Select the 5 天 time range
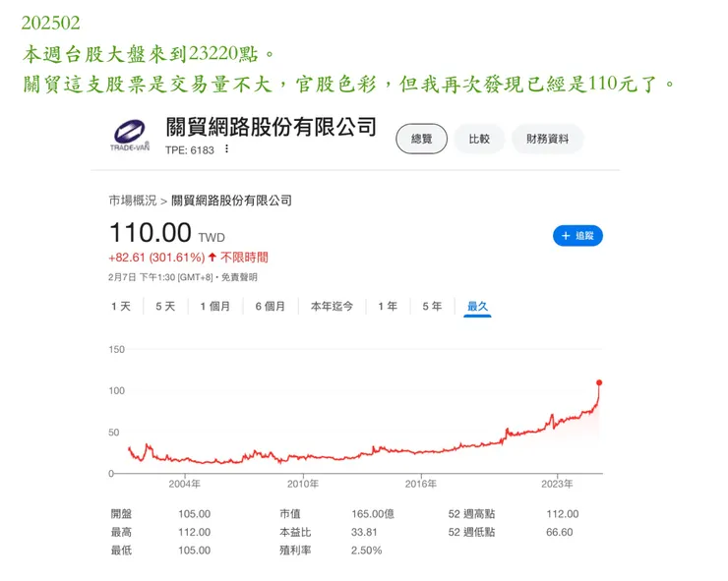Screen dimensions: 728x581 165,307
